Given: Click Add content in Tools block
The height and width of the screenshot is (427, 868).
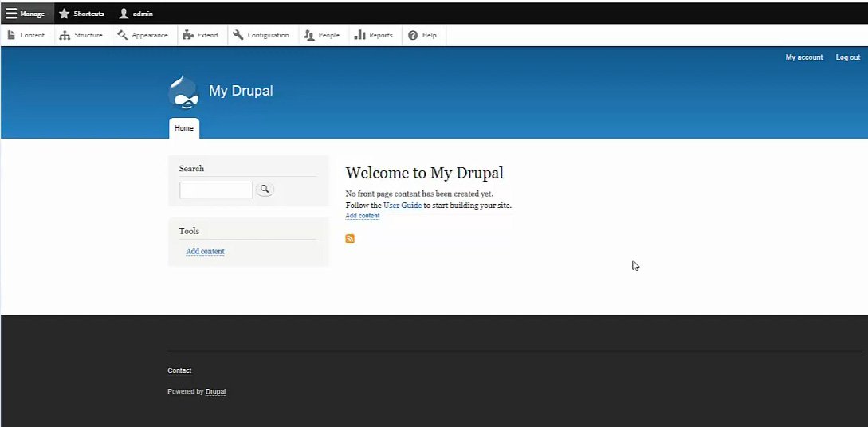Looking at the screenshot, I should click(x=206, y=251).
